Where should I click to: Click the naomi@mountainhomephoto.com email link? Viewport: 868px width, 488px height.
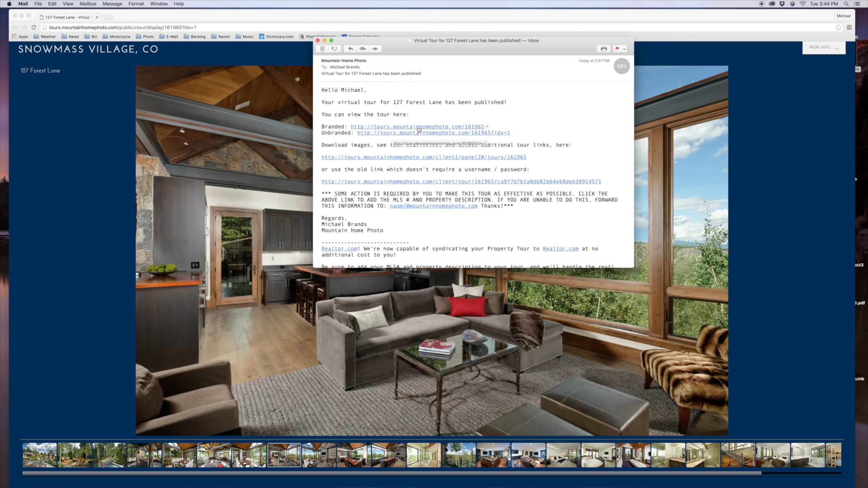[434, 206]
